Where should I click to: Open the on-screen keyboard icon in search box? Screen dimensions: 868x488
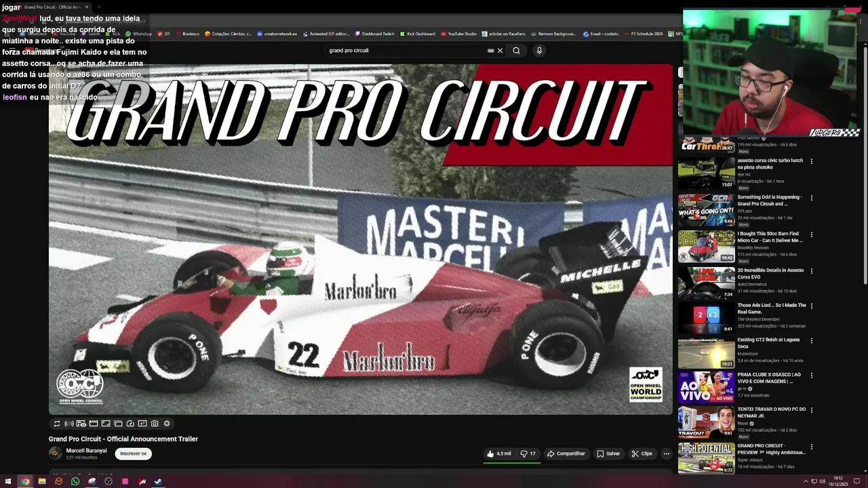click(490, 50)
